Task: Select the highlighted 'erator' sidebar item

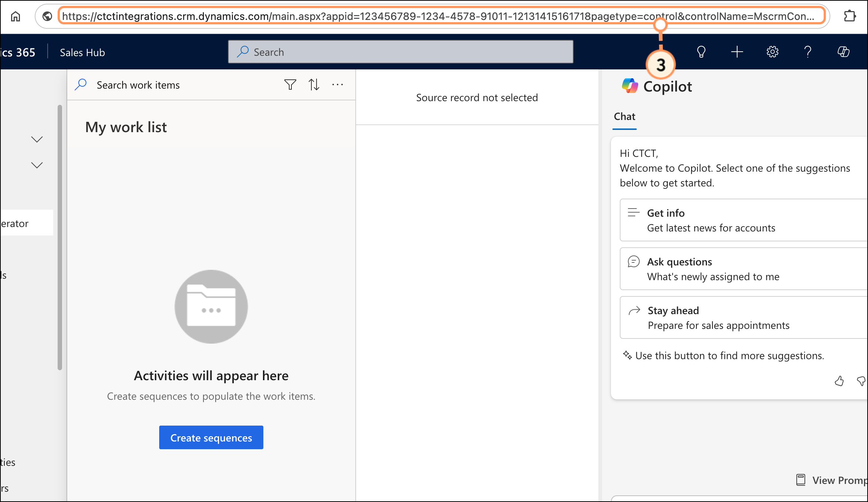Action: (x=27, y=223)
